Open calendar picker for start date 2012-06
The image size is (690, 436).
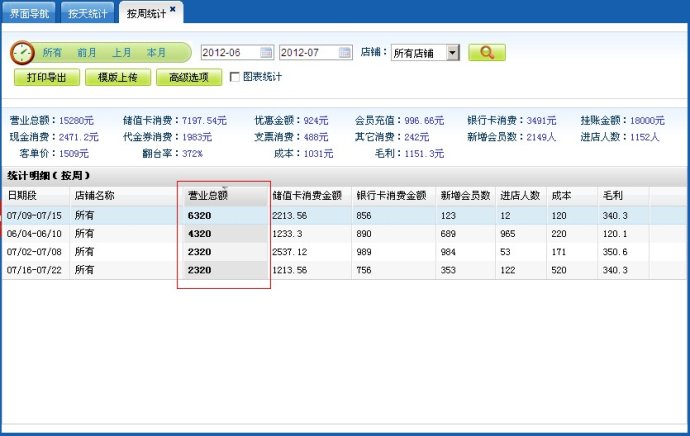(x=266, y=52)
